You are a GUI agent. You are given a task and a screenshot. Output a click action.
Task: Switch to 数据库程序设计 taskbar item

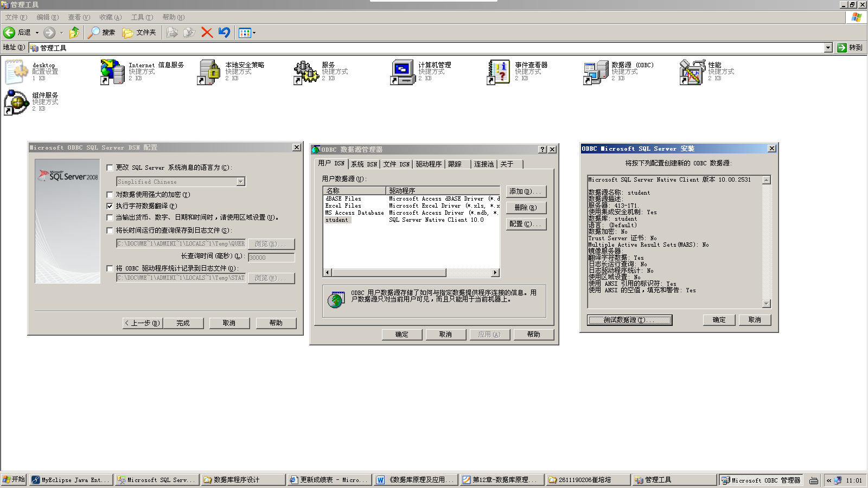click(242, 480)
